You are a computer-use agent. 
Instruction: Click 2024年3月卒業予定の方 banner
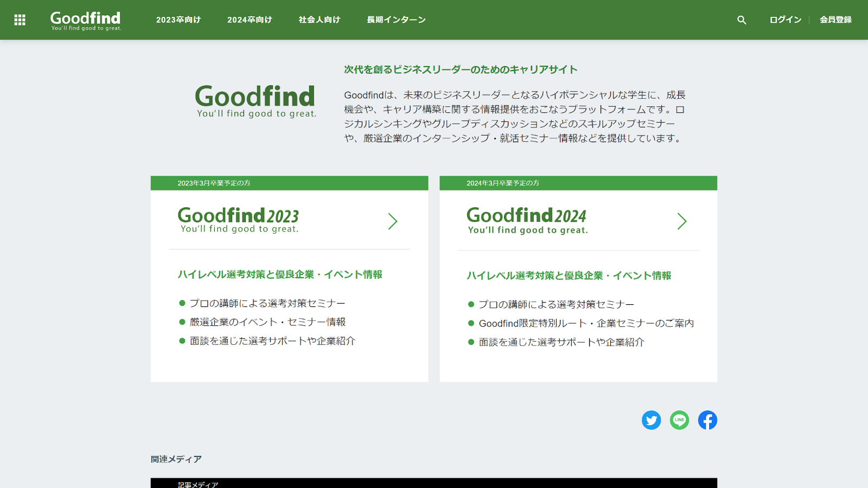(x=578, y=183)
